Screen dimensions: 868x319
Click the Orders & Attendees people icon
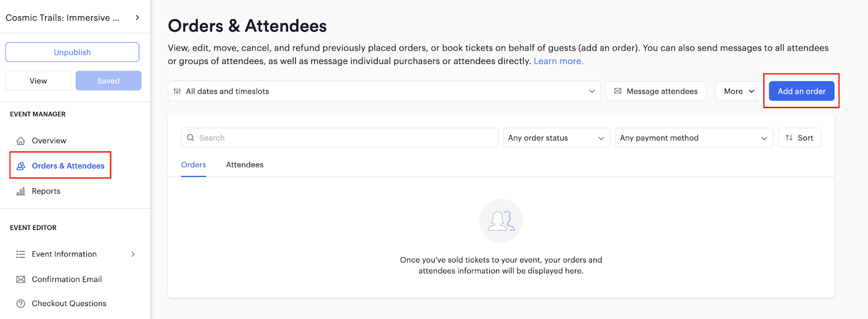pos(21,166)
